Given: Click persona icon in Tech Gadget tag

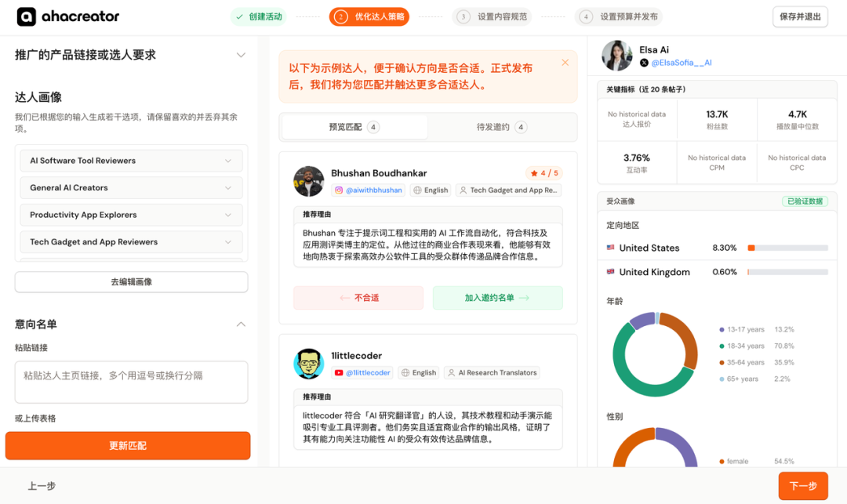Looking at the screenshot, I should coord(463,190).
